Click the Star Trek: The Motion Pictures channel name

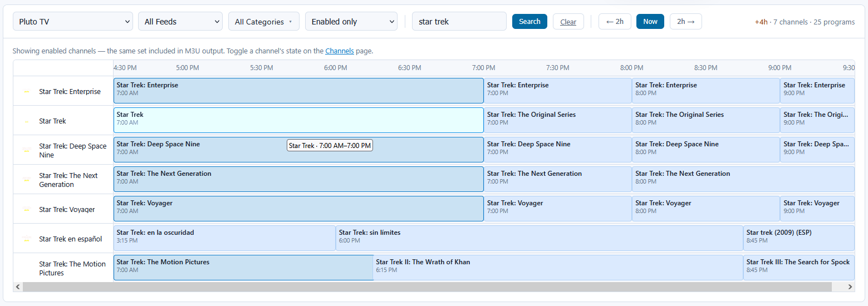[x=72, y=269]
